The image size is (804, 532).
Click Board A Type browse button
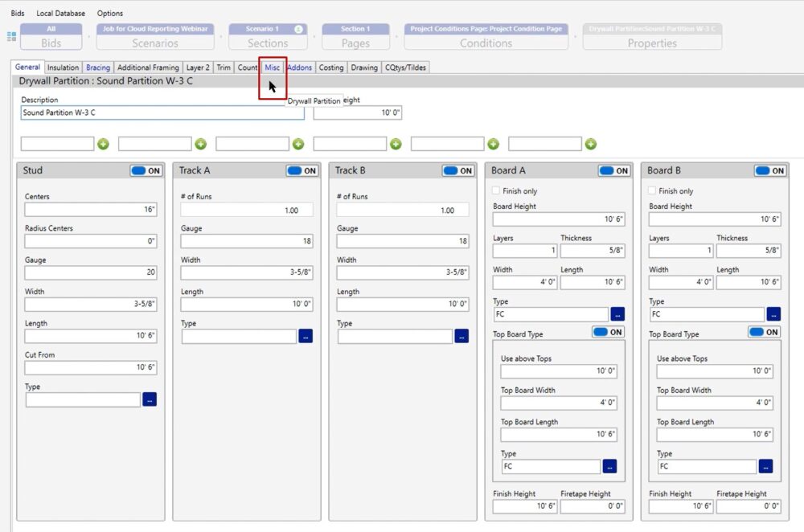[617, 314]
